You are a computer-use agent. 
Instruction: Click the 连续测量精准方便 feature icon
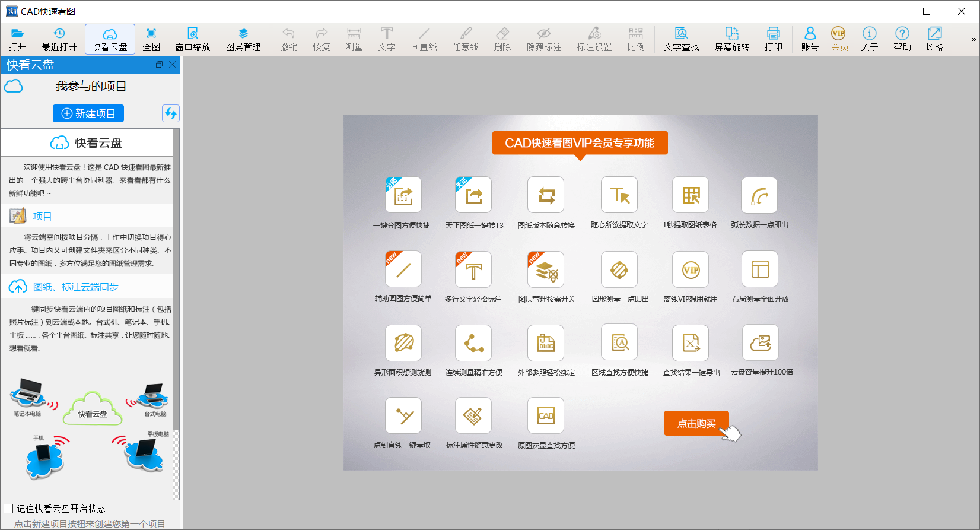[473, 342]
